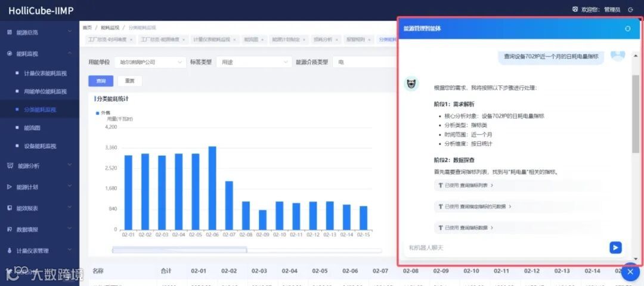The image size is (644, 286).
Task: Expand the 能源总览 menu chevron
Action: point(70,32)
